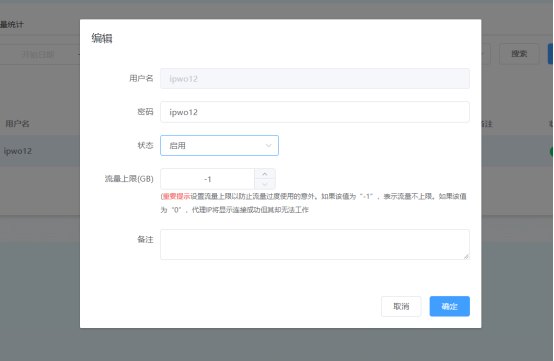Click the green status dot in the ipwo12 row
The image size is (554, 361).
[552, 152]
